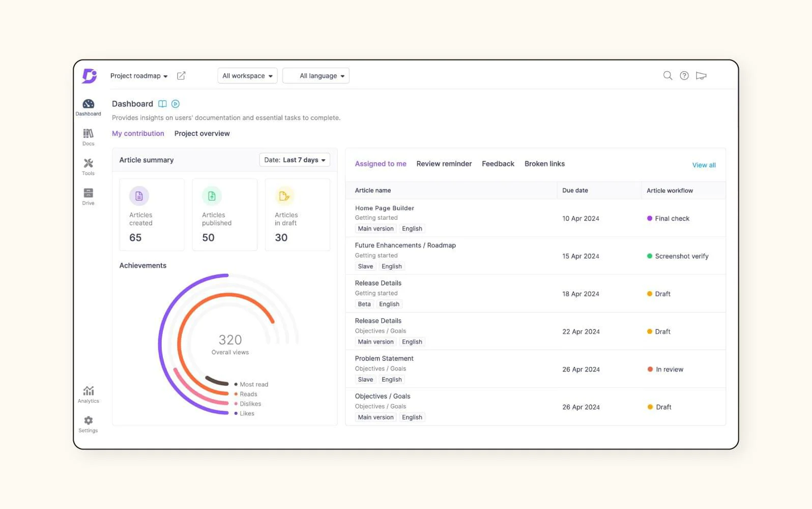Click the Document360 logo icon
The image size is (812, 509).
click(89, 76)
